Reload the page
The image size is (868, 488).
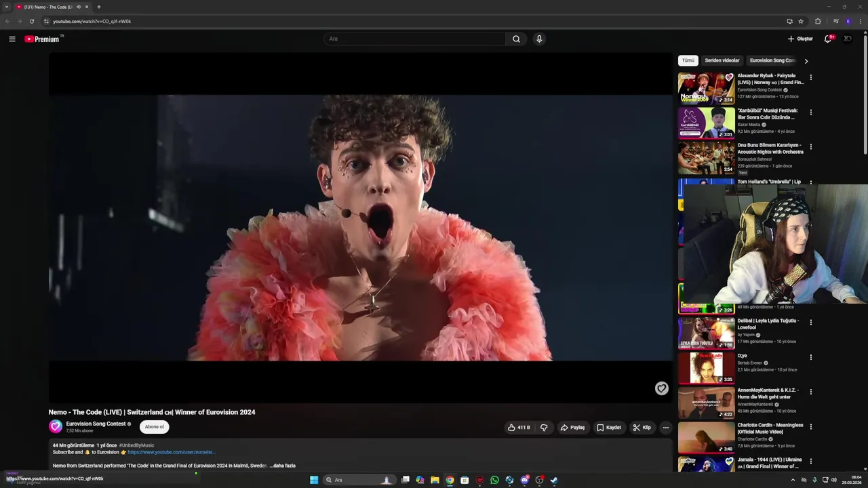point(32,21)
